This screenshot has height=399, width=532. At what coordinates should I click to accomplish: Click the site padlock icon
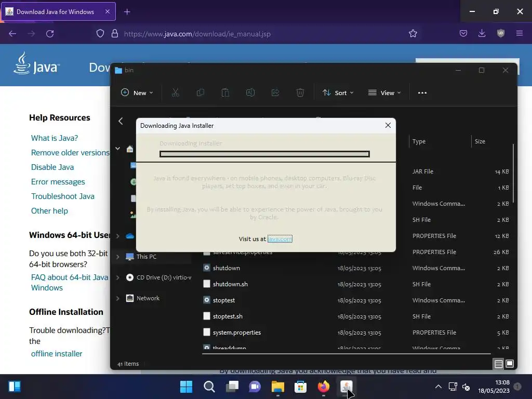click(115, 34)
